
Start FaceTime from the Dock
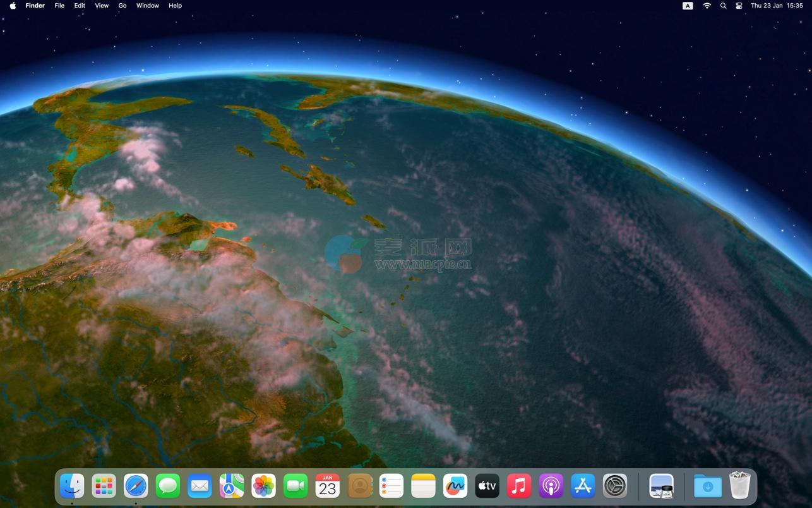296,487
